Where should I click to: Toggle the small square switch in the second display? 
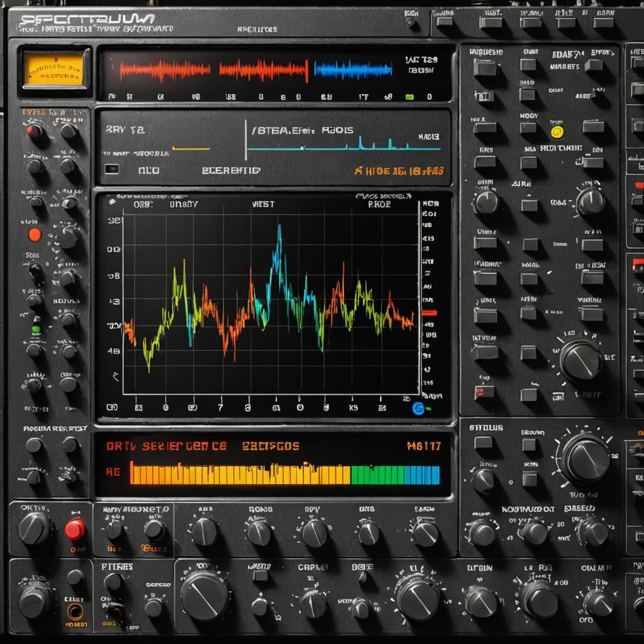(111, 169)
